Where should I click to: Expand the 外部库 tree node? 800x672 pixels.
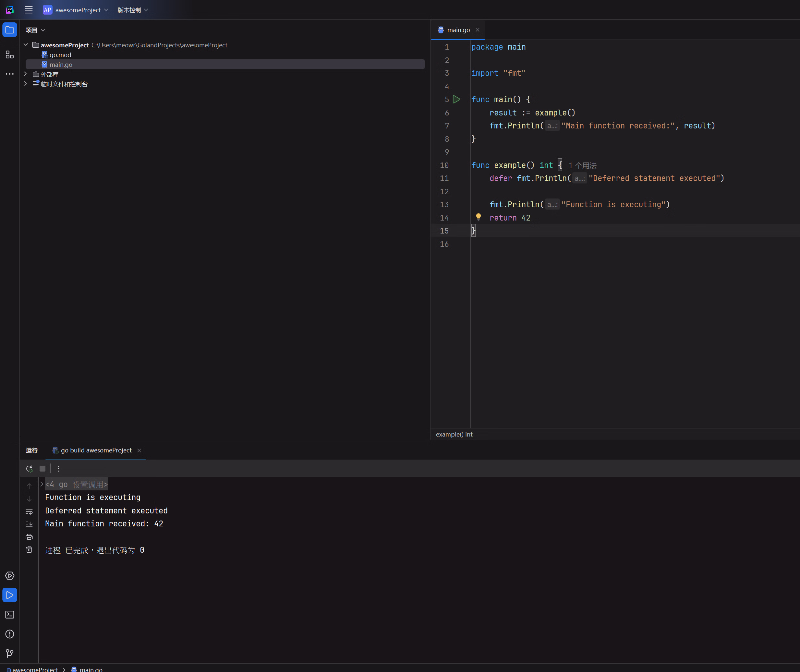pos(26,74)
